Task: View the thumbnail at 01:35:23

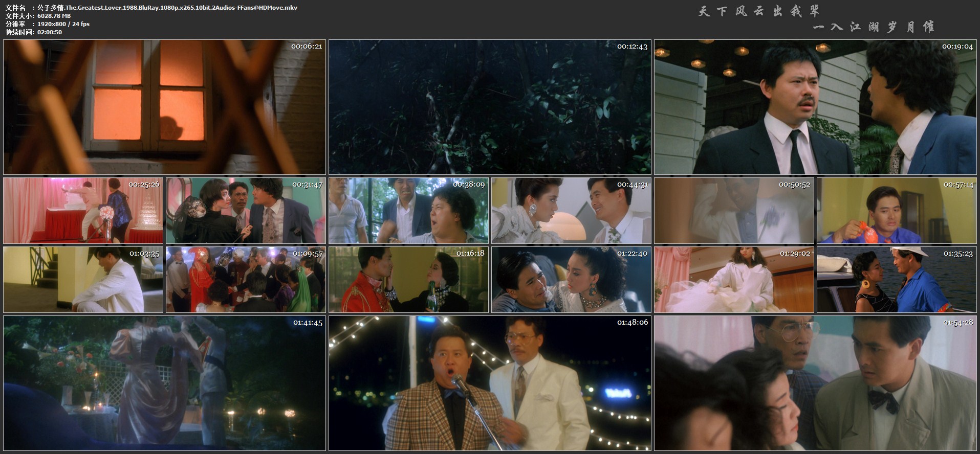Action: (897, 280)
